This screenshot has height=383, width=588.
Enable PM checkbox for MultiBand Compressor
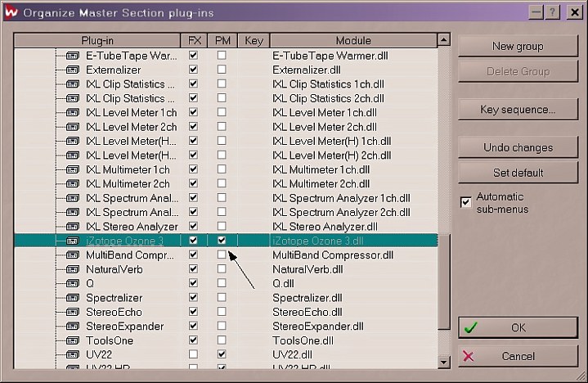(222, 255)
